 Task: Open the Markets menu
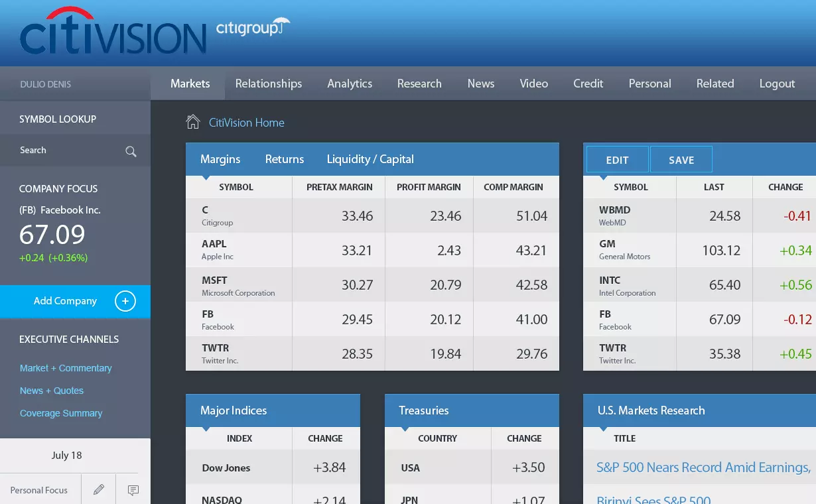point(190,84)
